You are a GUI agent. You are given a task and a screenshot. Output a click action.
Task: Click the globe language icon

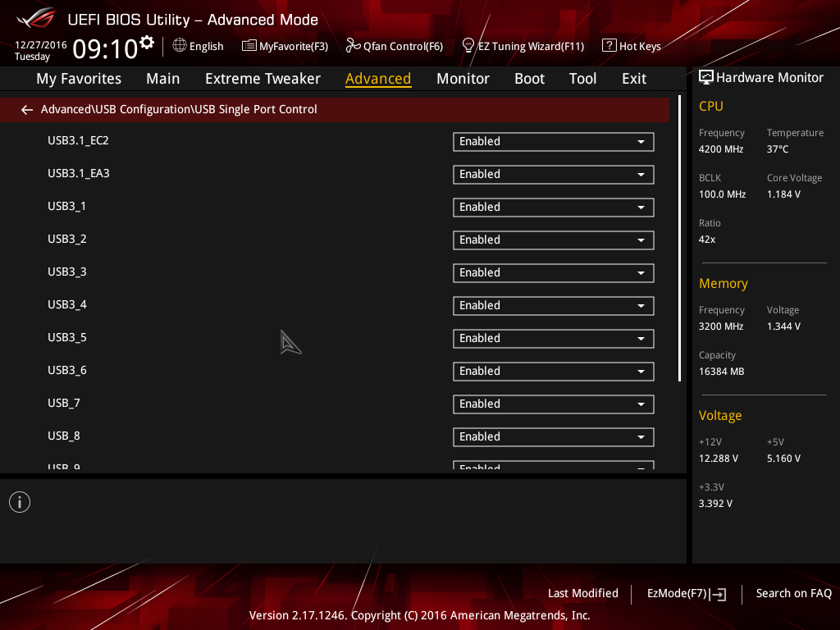tap(180, 46)
